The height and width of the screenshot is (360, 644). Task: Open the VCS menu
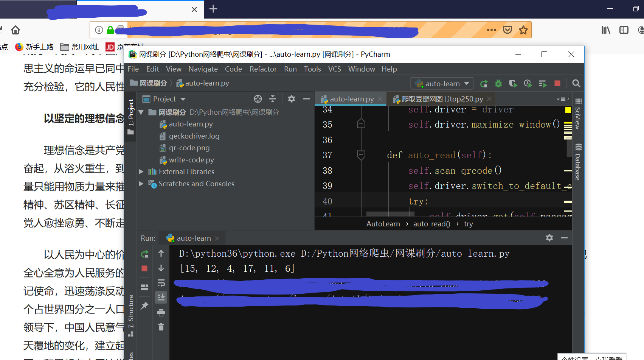[x=335, y=69]
